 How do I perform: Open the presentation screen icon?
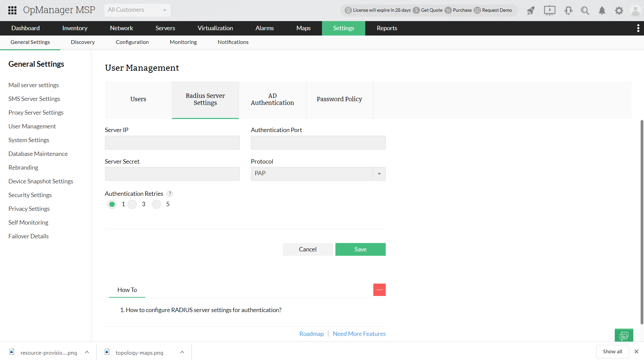549,10
